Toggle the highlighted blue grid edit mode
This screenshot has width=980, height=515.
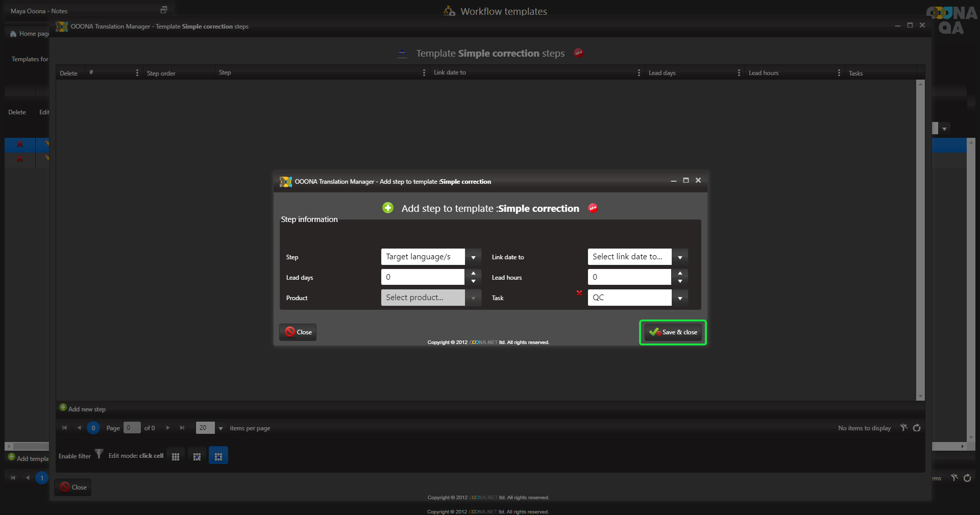[218, 456]
